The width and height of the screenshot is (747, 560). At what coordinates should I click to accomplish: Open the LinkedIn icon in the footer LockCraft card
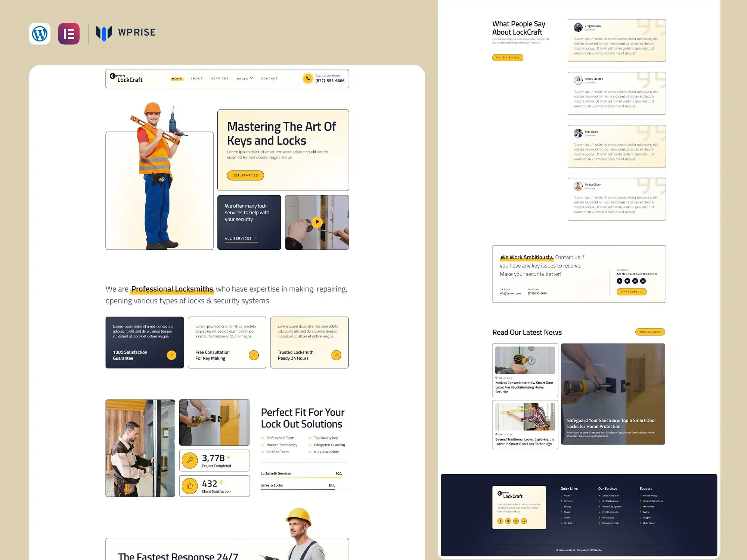(x=524, y=521)
